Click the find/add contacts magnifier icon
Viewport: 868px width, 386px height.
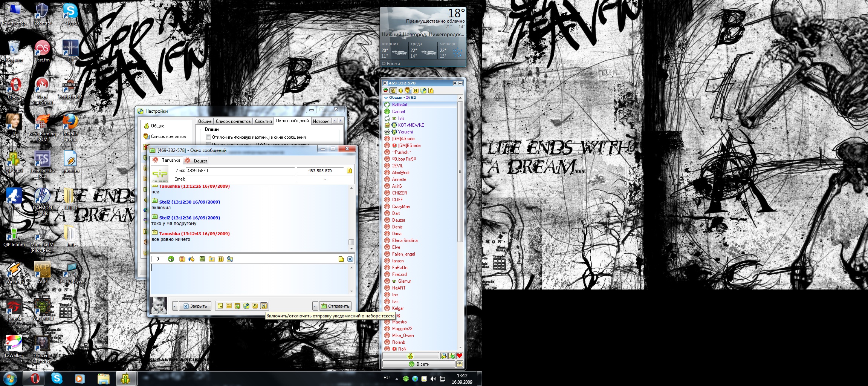tap(444, 355)
